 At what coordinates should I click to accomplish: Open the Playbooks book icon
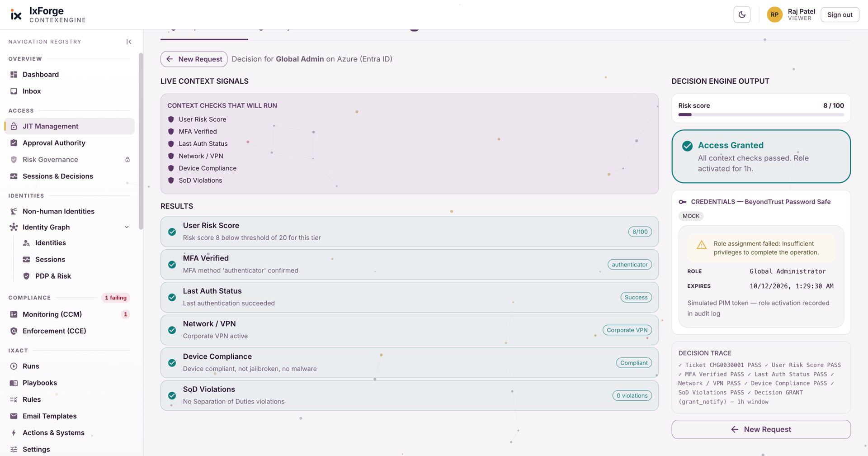tap(14, 383)
